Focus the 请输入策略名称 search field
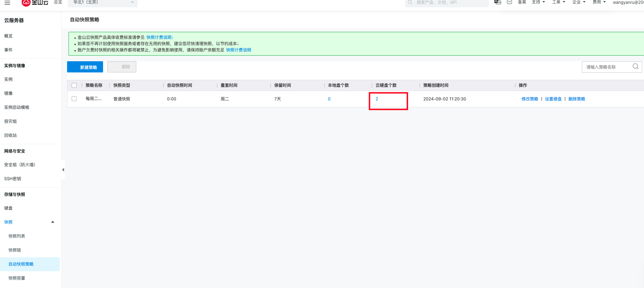 tap(606, 67)
